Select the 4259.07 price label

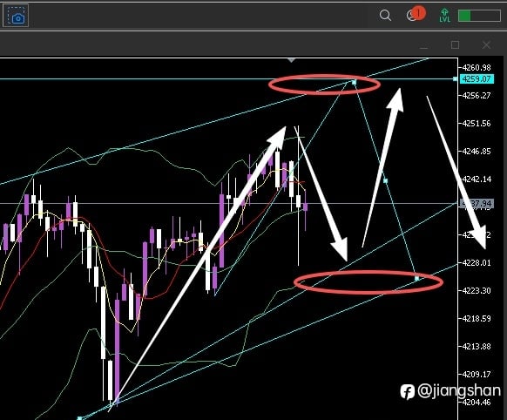477,79
